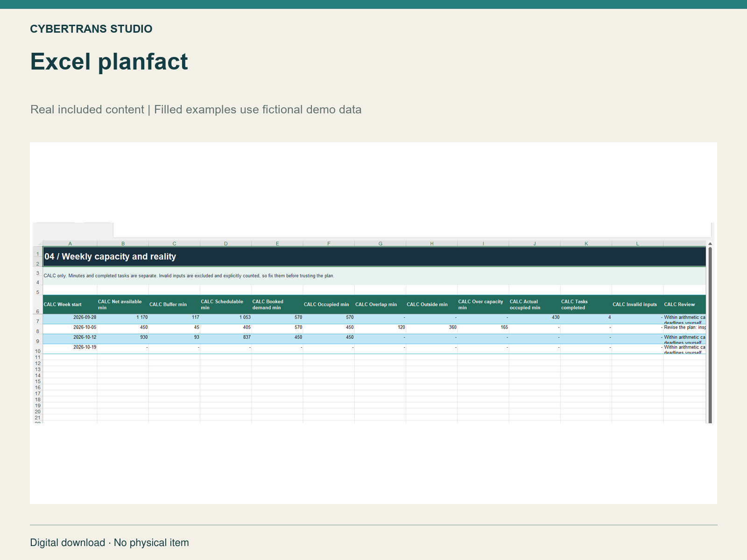Screen dimensions: 747x560
Task: Click the 'CALC Tasks completed' header cell
Action: coord(586,305)
